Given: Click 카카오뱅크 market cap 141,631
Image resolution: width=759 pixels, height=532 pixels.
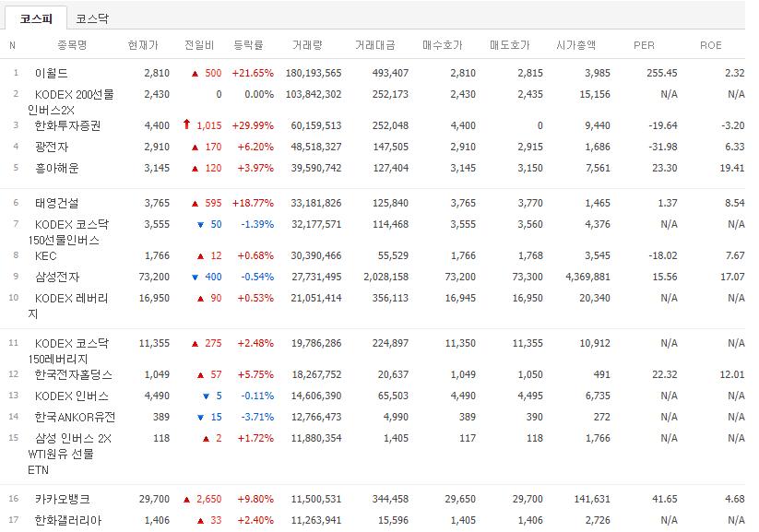Looking at the screenshot, I should click(x=592, y=499).
